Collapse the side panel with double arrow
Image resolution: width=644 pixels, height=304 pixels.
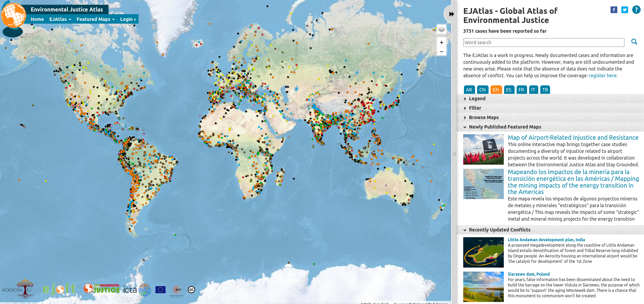451,14
